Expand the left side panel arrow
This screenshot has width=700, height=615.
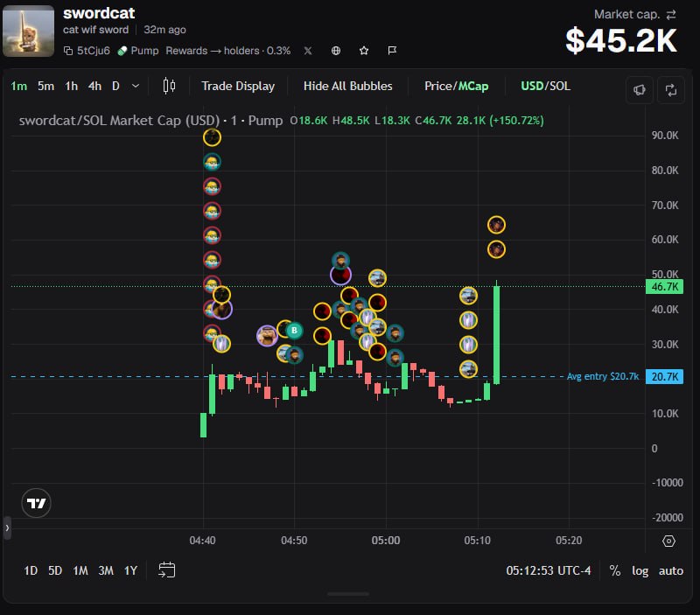point(7,528)
